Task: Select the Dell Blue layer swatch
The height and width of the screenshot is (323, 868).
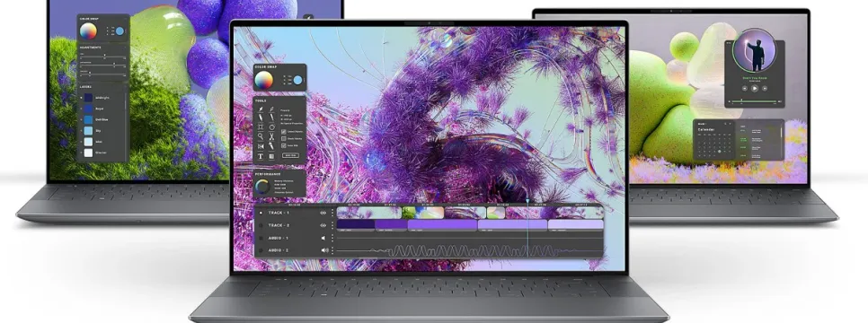Action: click(88, 119)
